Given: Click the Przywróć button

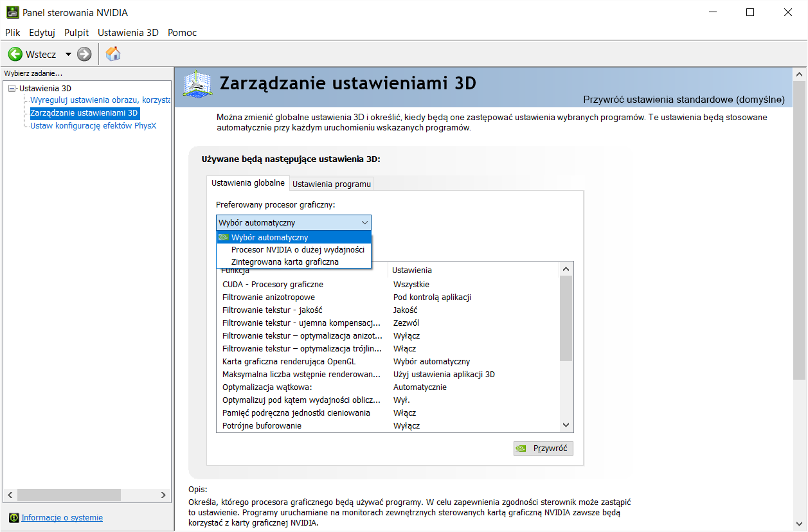Looking at the screenshot, I should [543, 448].
